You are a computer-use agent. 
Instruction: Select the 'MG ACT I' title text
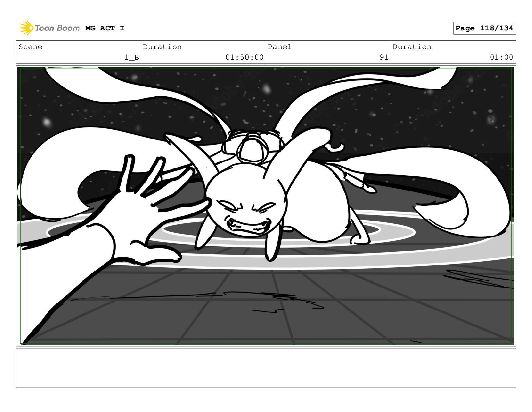[x=105, y=28]
